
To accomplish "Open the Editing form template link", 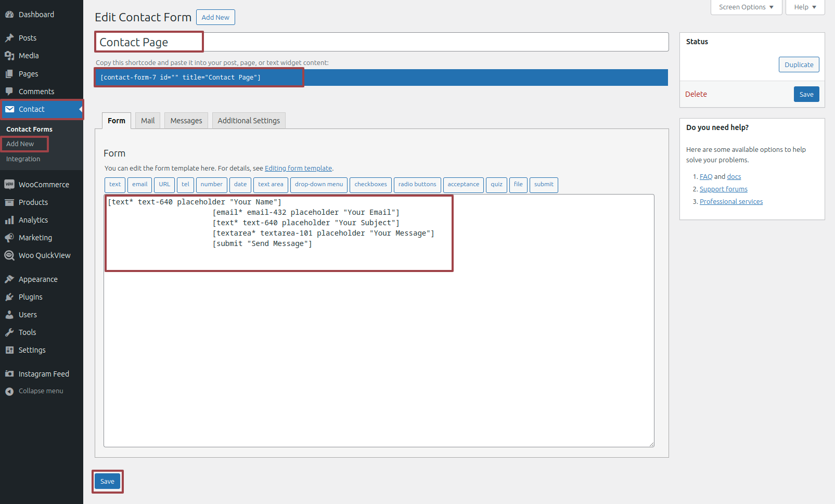I will click(298, 169).
